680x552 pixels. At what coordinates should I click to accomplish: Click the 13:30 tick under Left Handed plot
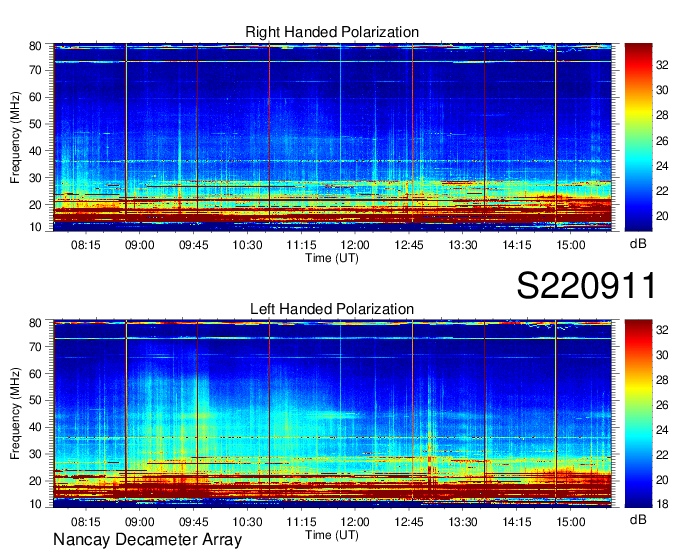[x=463, y=522]
